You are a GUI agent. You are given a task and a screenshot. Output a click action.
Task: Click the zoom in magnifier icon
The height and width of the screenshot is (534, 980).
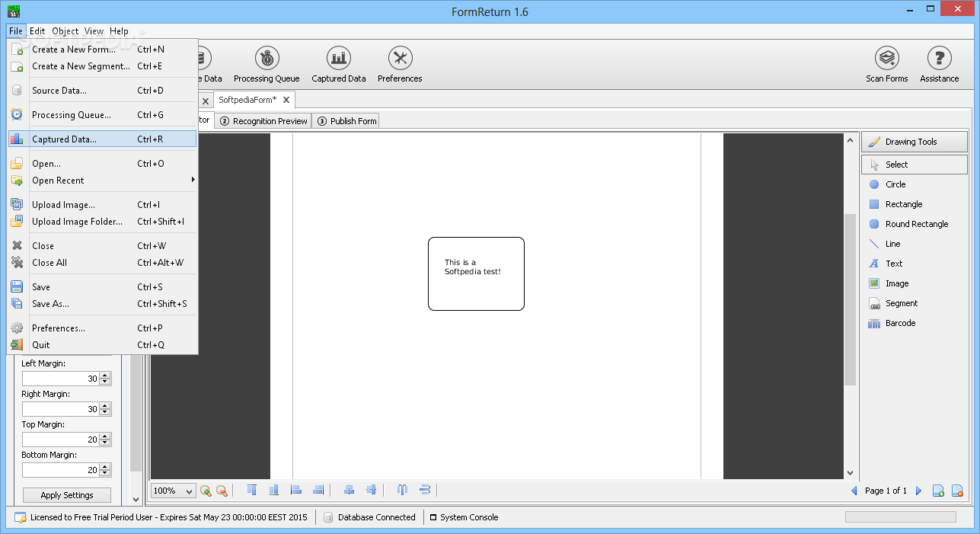pyautogui.click(x=206, y=491)
